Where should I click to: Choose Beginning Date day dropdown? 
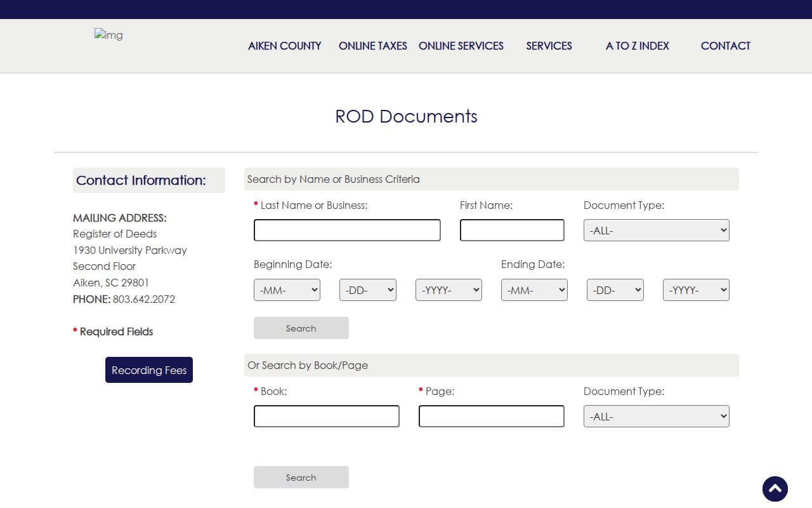pos(368,290)
